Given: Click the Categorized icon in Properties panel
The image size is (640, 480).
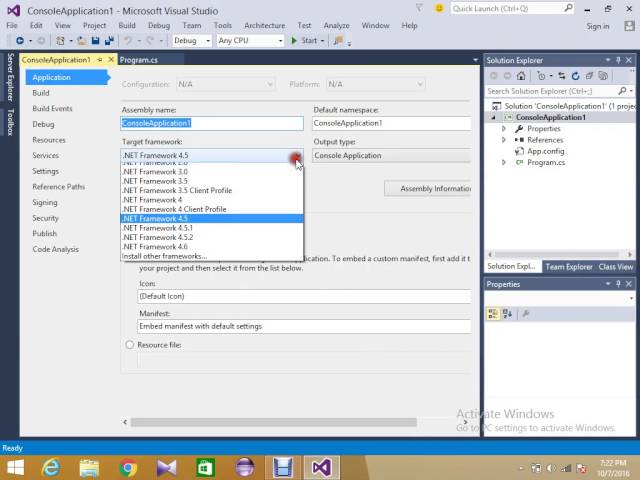Looking at the screenshot, I should coord(493,313).
